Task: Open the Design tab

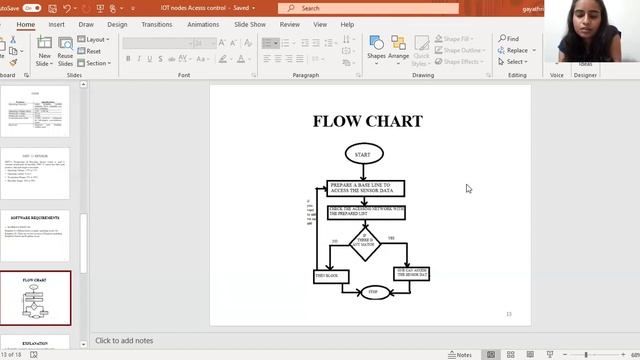Action: click(x=117, y=24)
